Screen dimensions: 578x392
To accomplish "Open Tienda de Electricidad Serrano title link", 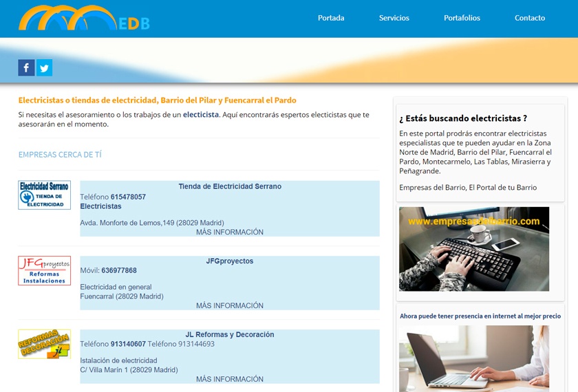I will click(x=230, y=186).
